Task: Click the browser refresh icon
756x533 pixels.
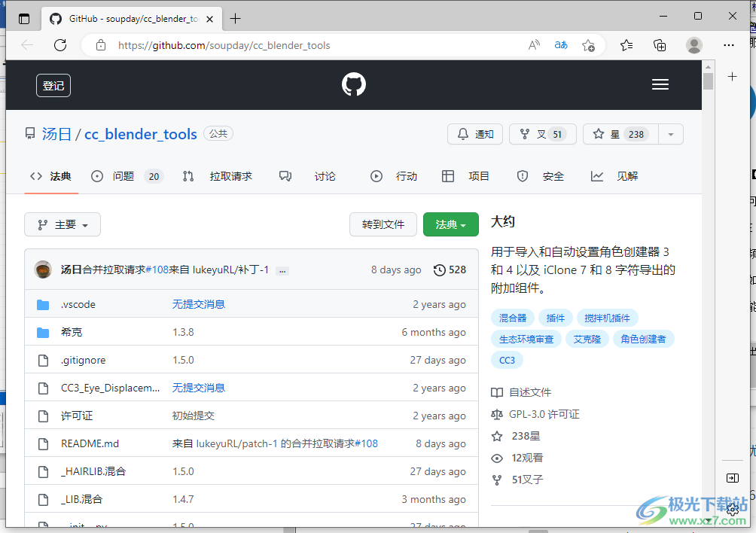Action: pyautogui.click(x=60, y=45)
